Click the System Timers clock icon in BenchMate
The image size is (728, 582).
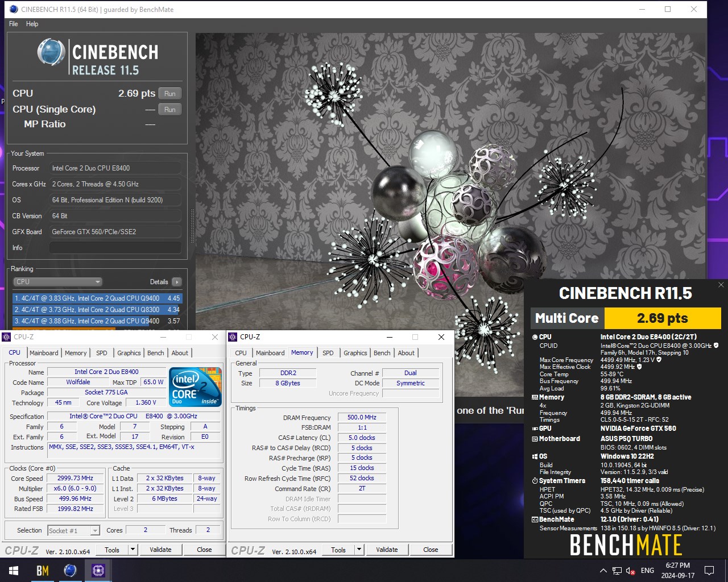pyautogui.click(x=535, y=481)
